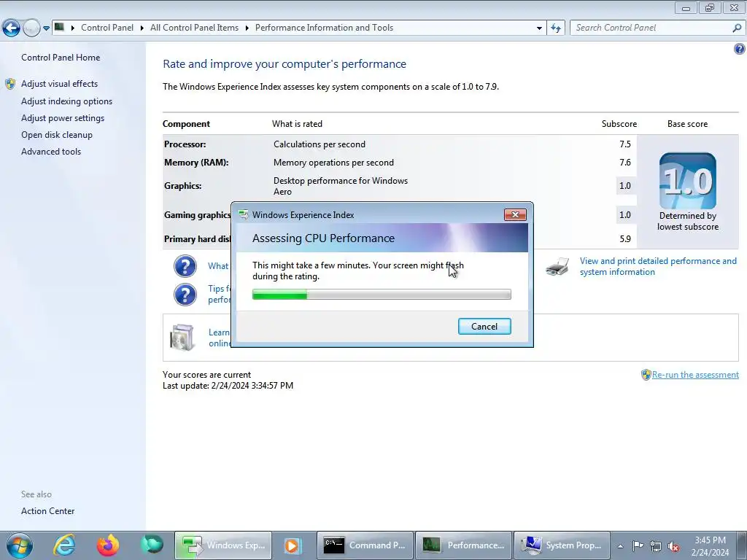
Task: Show hidden system tray icons
Action: [x=620, y=546]
